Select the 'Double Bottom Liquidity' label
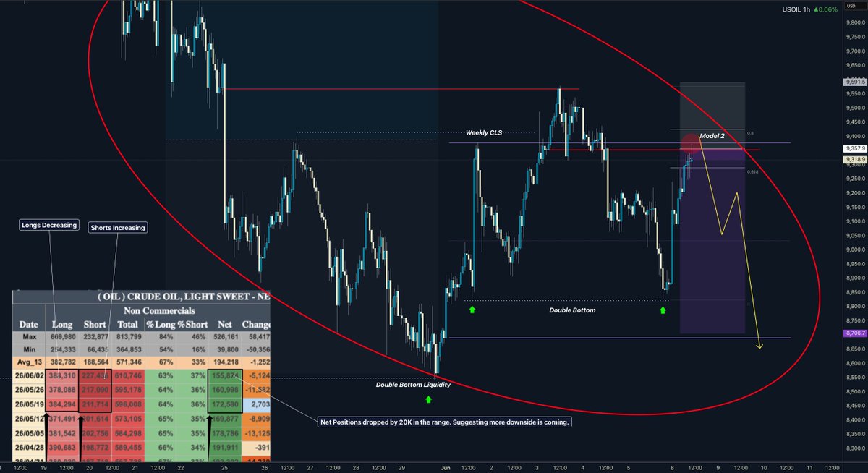The height and width of the screenshot is (473, 868). tap(413, 385)
